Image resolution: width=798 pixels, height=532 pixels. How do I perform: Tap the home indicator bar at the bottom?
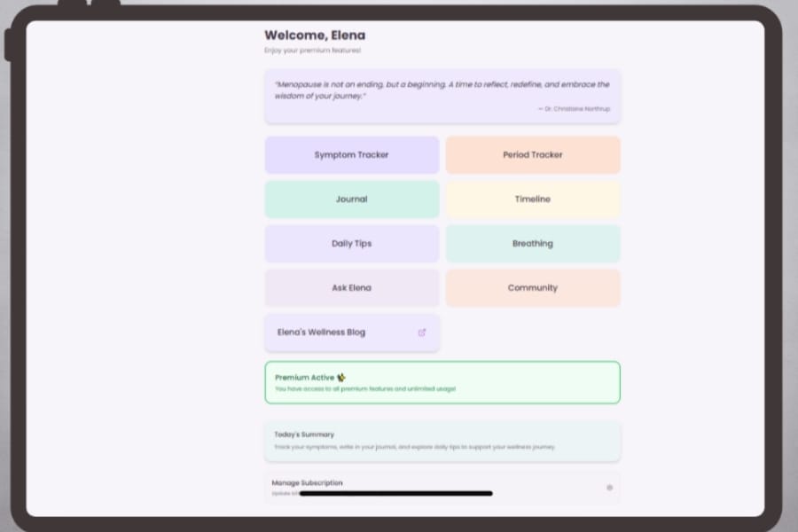[x=396, y=494]
